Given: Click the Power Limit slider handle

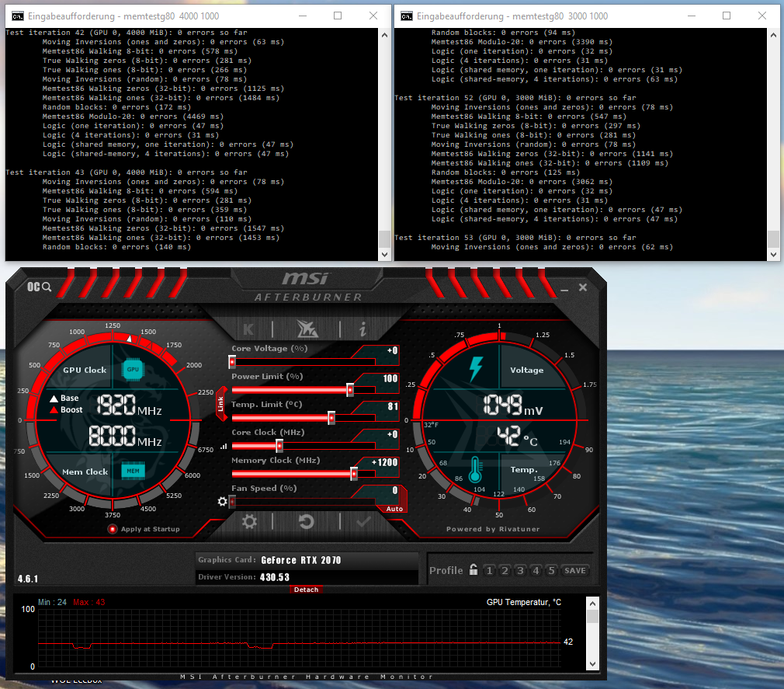Looking at the screenshot, I should point(350,390).
